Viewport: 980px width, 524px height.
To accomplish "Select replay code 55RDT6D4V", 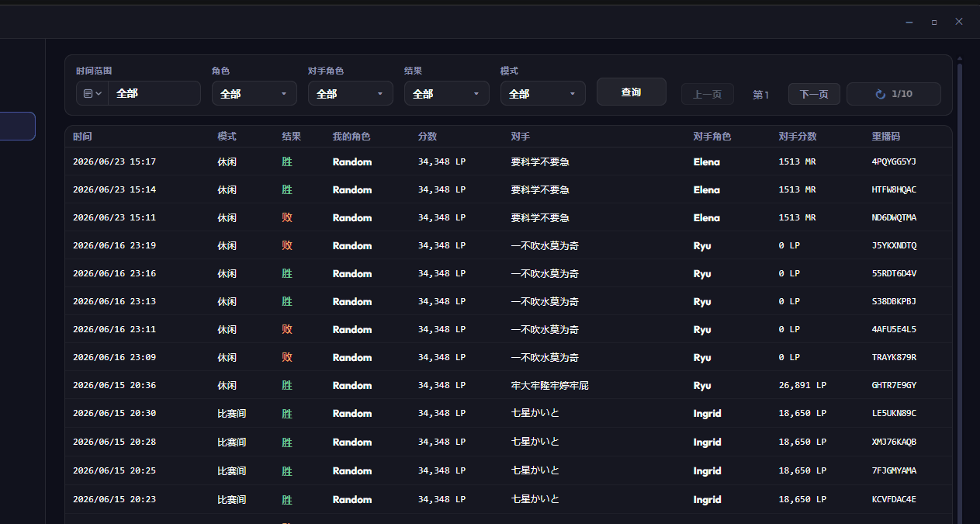I will pos(894,274).
